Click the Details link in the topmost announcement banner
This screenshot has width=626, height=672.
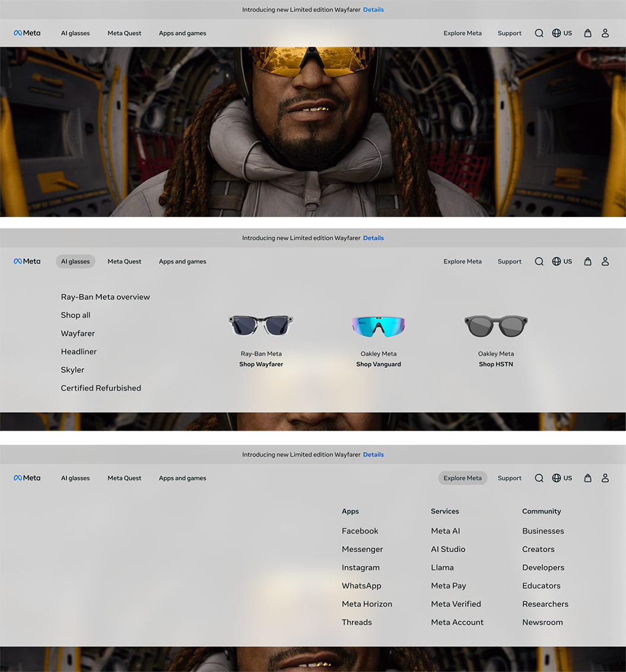pos(373,9)
